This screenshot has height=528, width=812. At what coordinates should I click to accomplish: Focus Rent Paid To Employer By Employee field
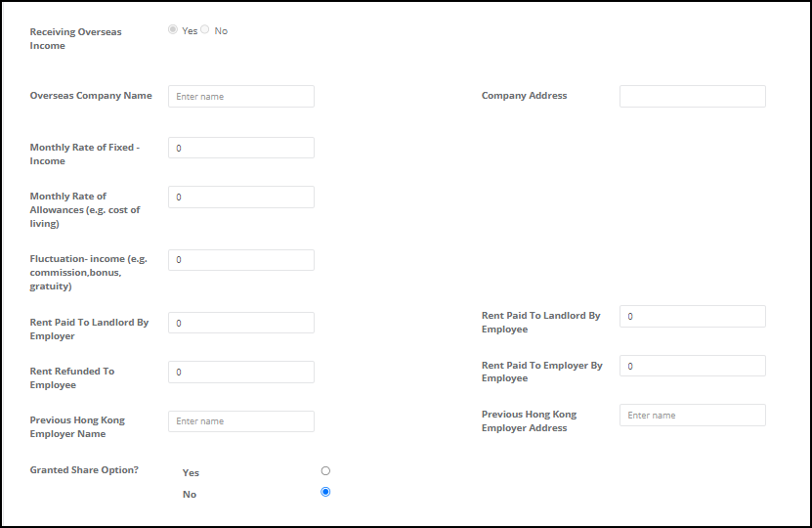point(693,366)
